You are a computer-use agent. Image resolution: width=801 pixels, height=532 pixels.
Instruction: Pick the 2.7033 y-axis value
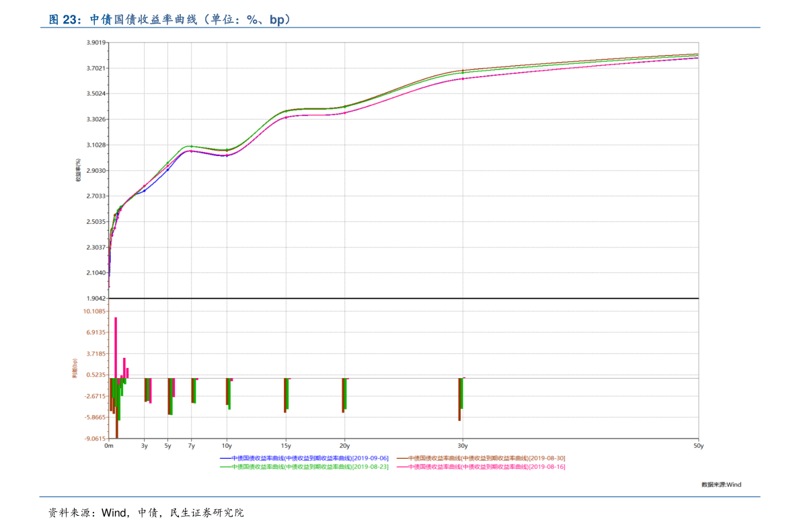[x=96, y=196]
